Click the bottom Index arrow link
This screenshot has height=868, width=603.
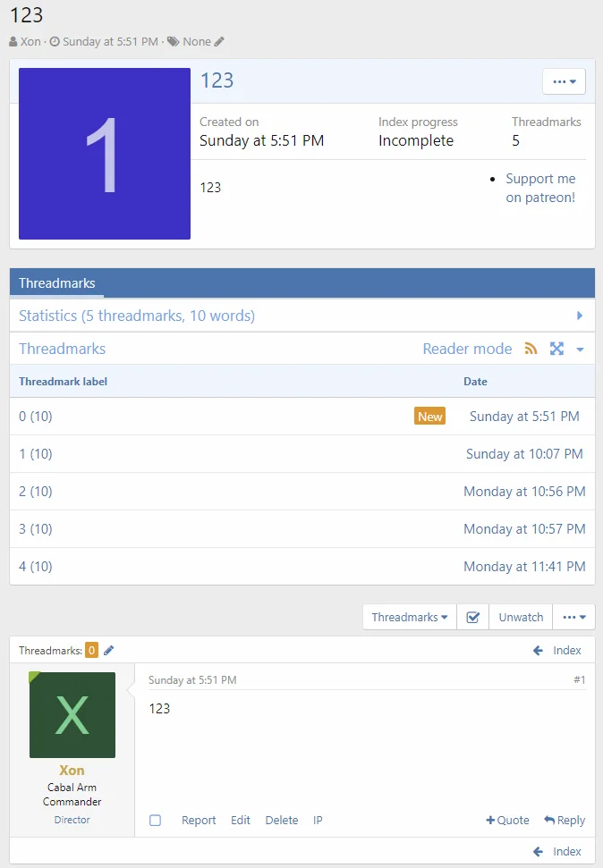click(x=557, y=851)
